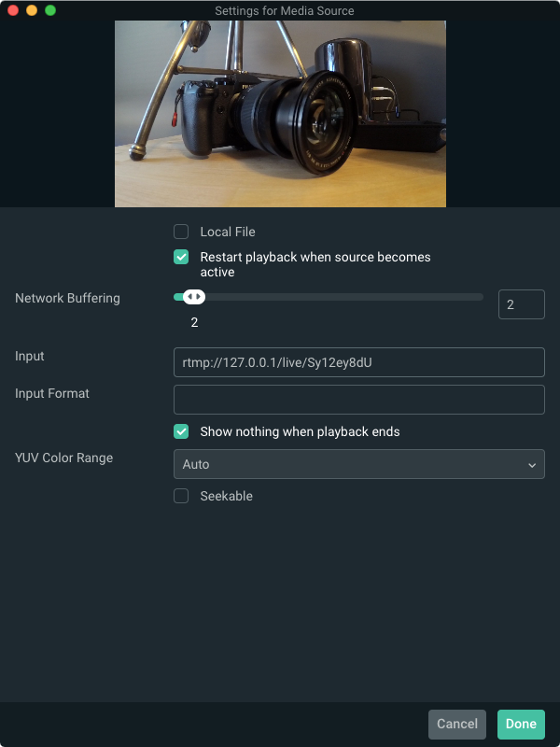The image size is (560, 747).
Task: Click the value readout below the buffering slider
Action: point(194,322)
